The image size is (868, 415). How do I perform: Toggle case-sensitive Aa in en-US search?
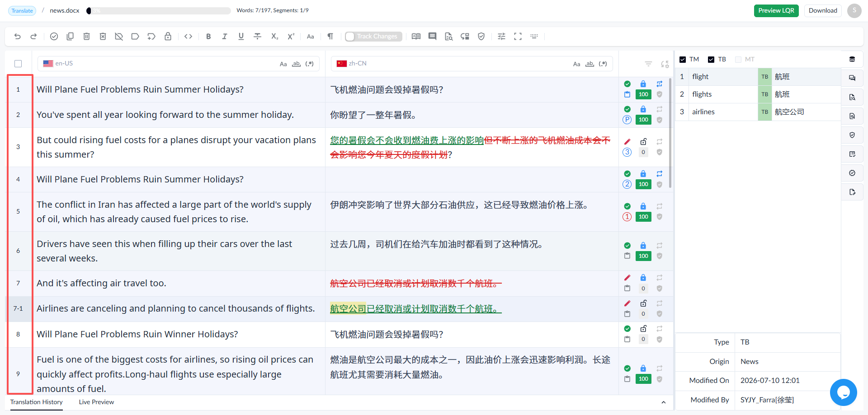point(283,64)
